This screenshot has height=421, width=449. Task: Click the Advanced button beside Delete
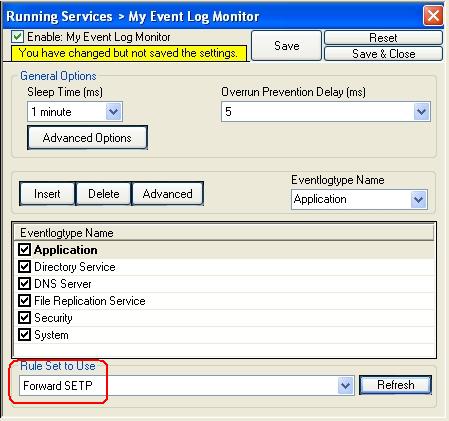click(x=168, y=194)
